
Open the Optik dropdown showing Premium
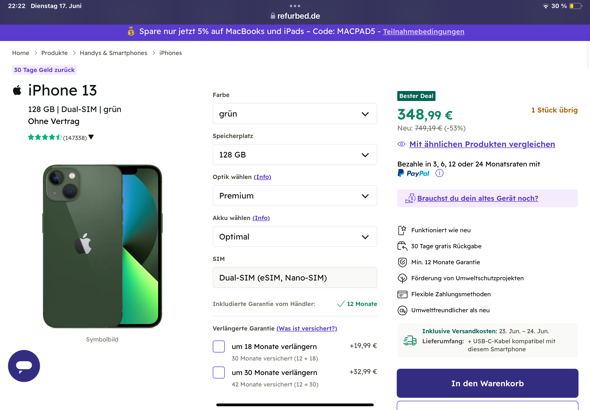(x=295, y=196)
